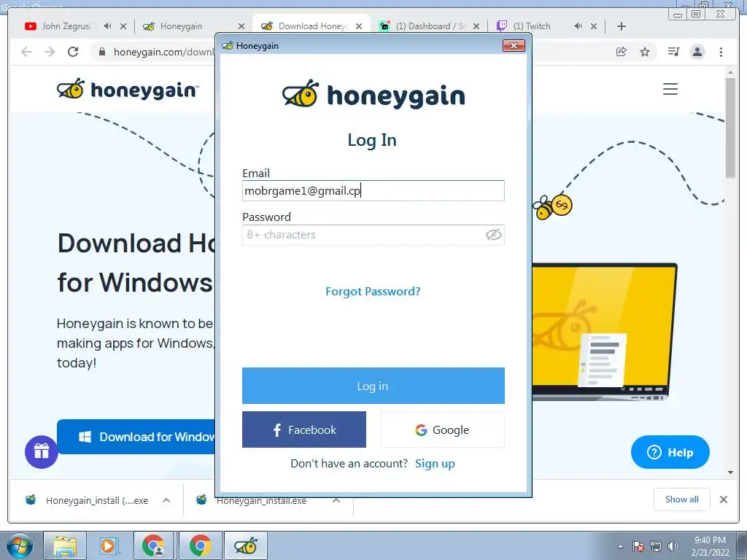Open the taskbar clock and date
This screenshot has height=560, width=747.
(710, 546)
